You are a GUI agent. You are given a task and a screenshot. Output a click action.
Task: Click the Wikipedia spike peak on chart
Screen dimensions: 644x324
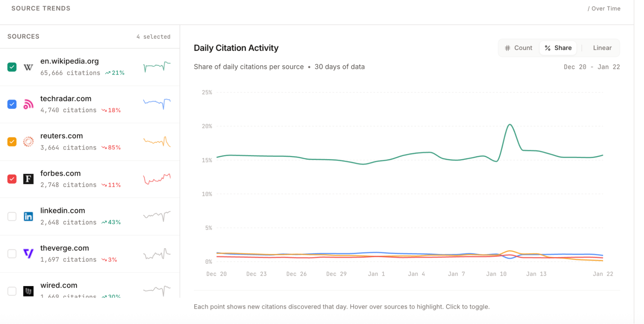pyautogui.click(x=510, y=125)
